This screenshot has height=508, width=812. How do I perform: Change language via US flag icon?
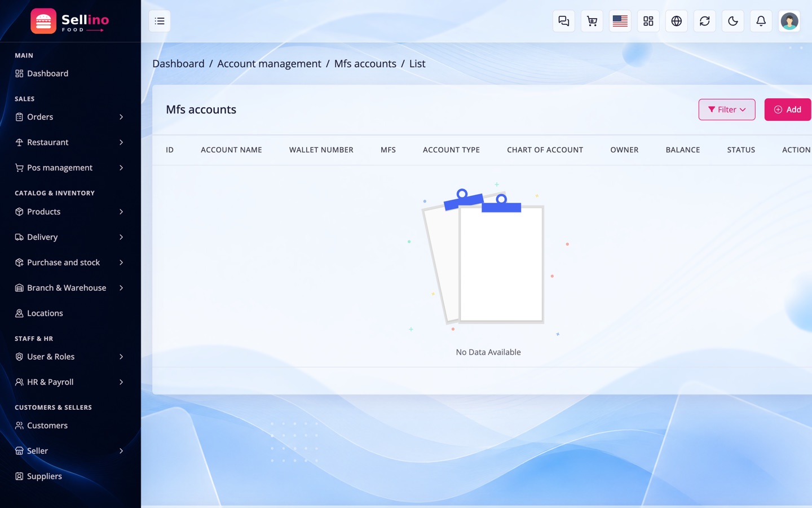(x=620, y=21)
